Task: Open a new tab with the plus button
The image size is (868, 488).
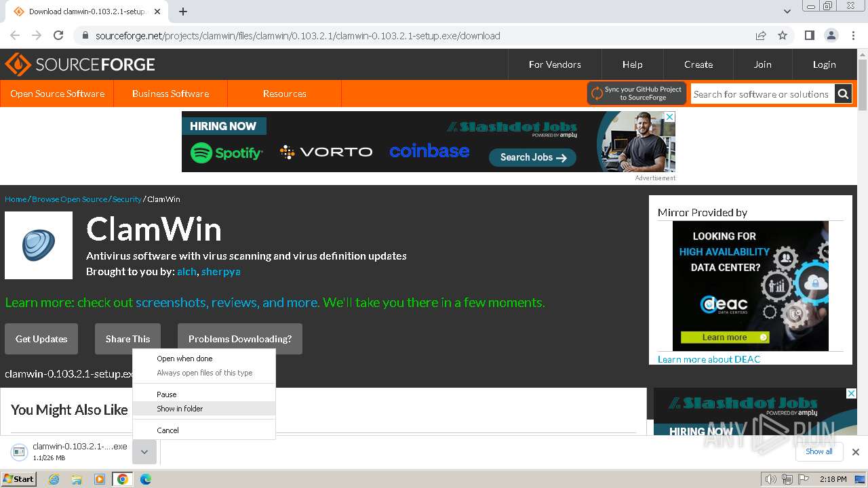Action: point(182,12)
